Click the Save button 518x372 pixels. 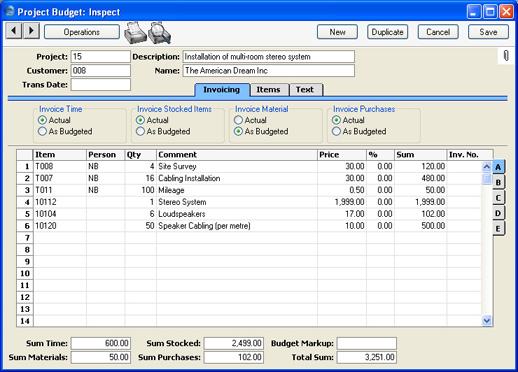[488, 32]
